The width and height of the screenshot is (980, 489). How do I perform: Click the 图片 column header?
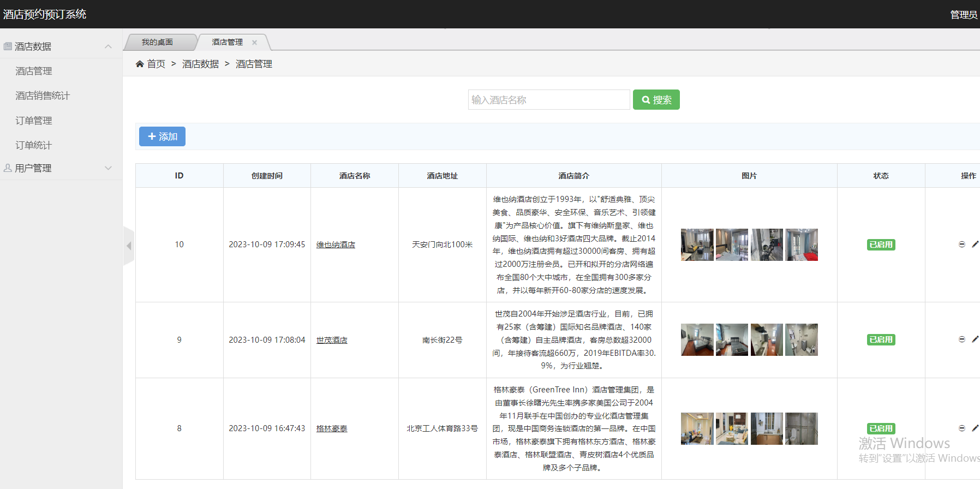coord(749,176)
